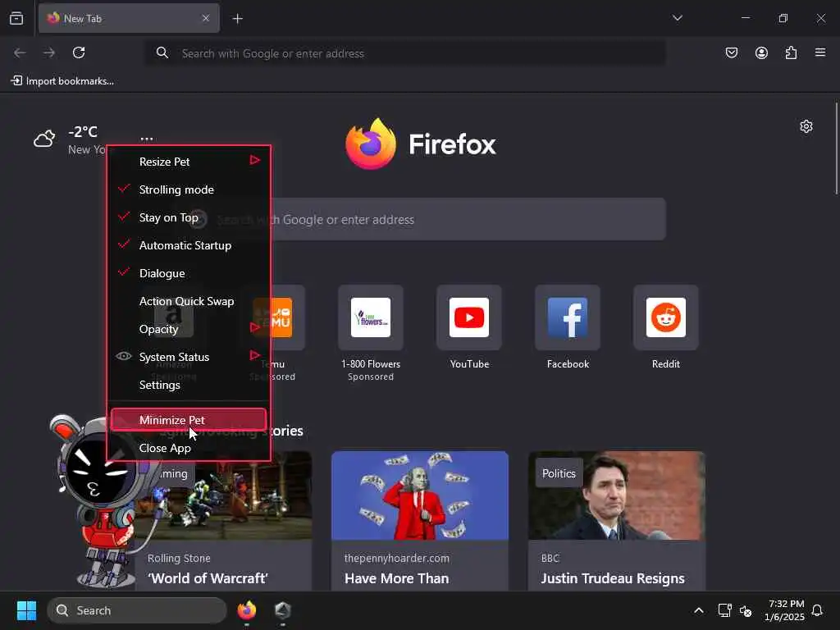Screen dimensions: 840x630
Task: Expand the Opacity submenu
Action: [x=189, y=328]
